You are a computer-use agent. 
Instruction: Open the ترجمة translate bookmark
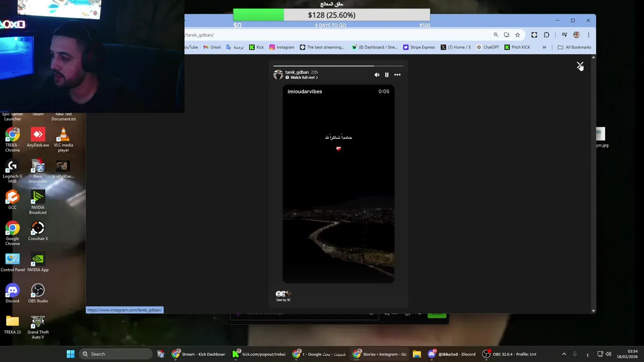tap(234, 47)
